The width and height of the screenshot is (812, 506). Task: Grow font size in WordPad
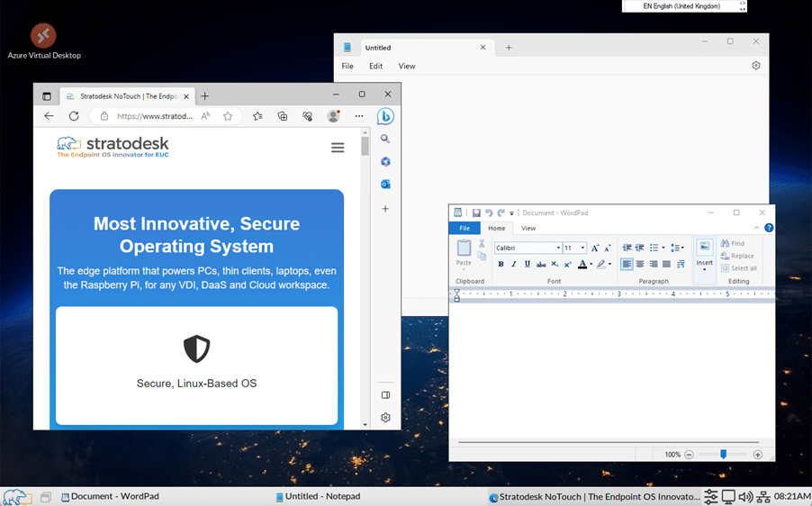tap(595, 248)
